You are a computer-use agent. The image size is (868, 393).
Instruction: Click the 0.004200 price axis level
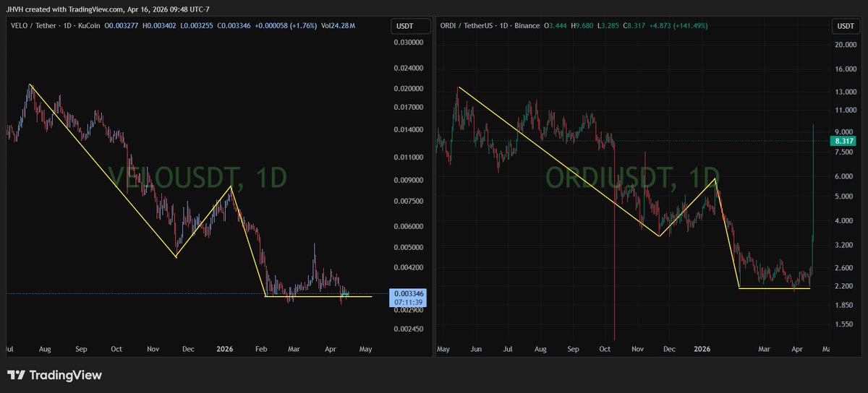408,267
